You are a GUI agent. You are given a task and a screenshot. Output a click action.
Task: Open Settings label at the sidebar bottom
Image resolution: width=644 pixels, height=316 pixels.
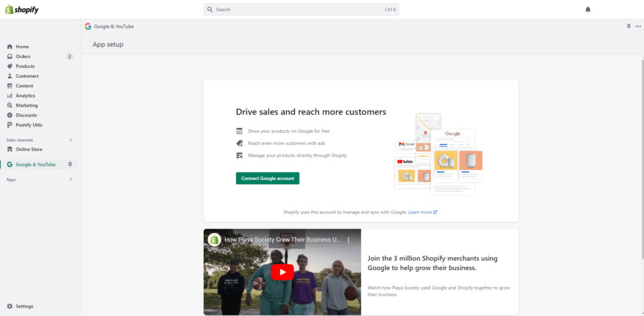pyautogui.click(x=25, y=306)
